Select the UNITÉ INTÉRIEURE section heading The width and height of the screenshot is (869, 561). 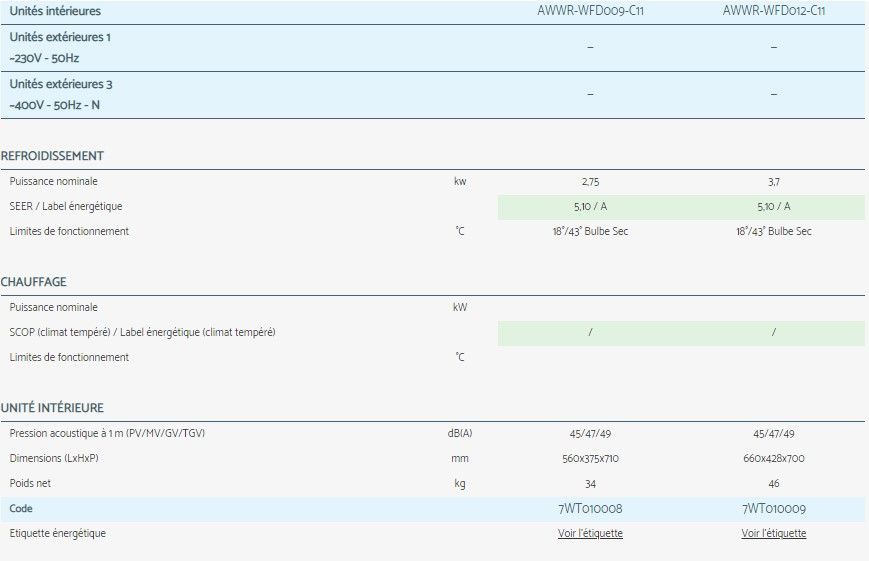coord(52,408)
